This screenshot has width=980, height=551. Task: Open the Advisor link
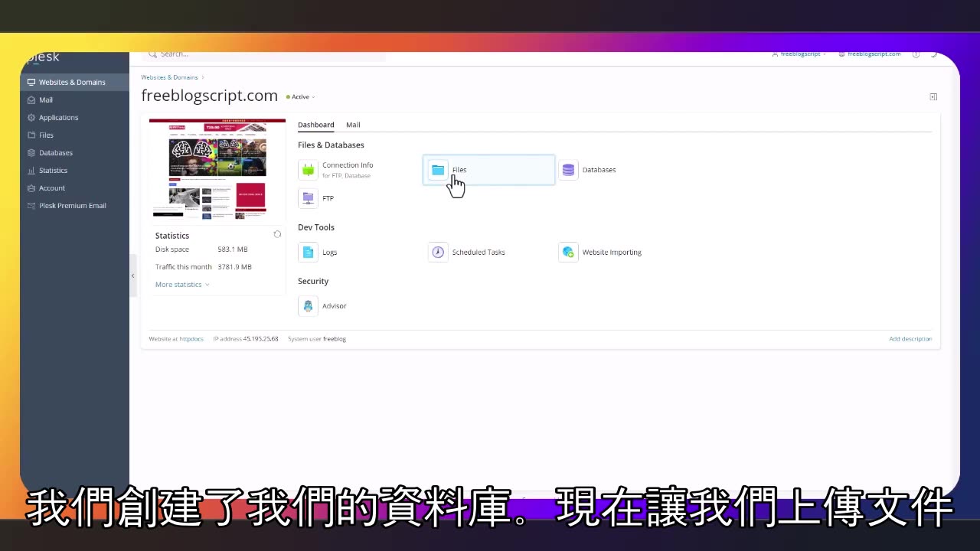coord(335,305)
